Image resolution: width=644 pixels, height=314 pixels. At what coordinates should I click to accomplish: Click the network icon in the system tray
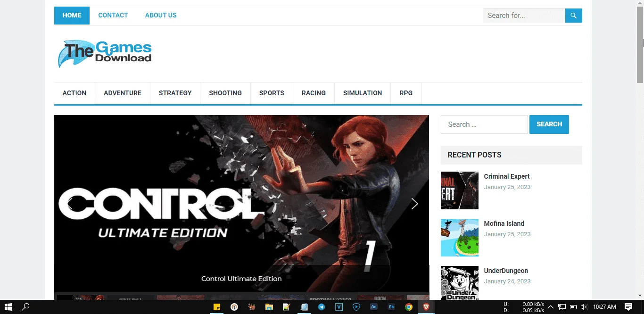pyautogui.click(x=562, y=307)
